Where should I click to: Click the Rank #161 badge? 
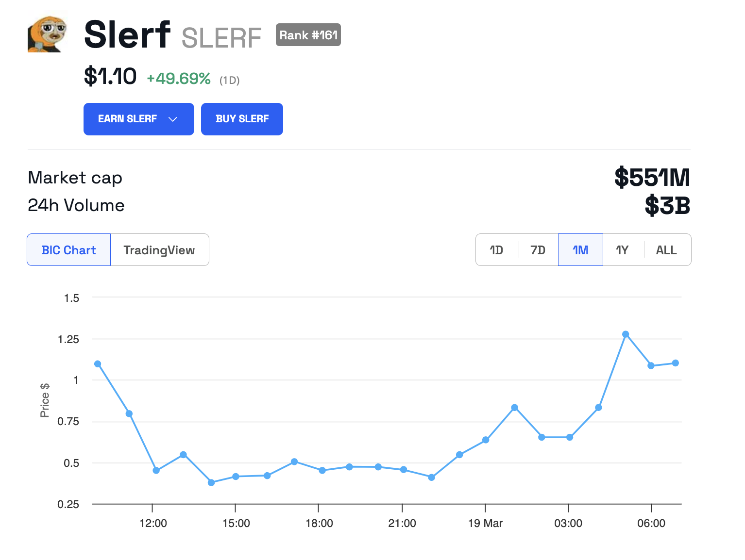(308, 35)
